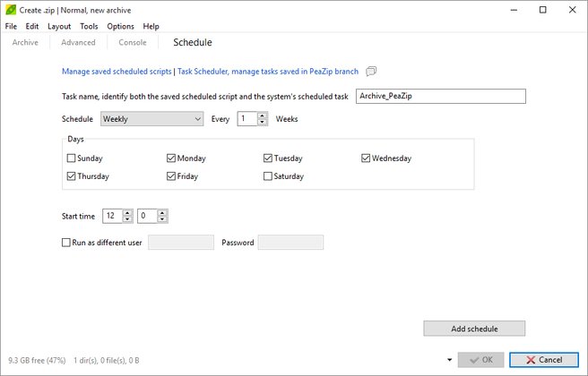
Task: Open the Schedule frequency dropdown showing Weekly
Action: [x=151, y=119]
